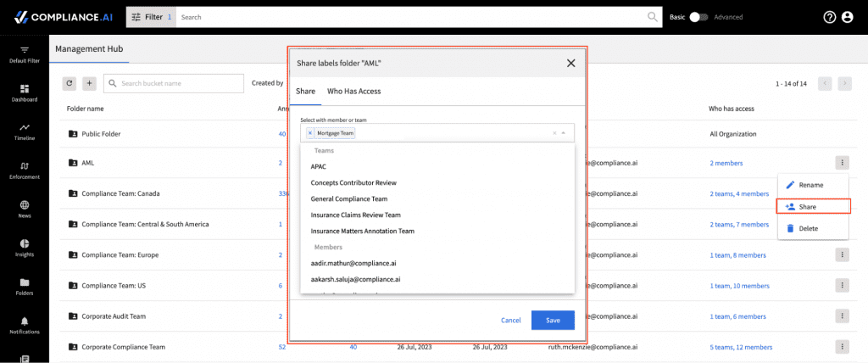Click Cancel in share dialog
Screen dimensions: 868x363
coord(510,321)
